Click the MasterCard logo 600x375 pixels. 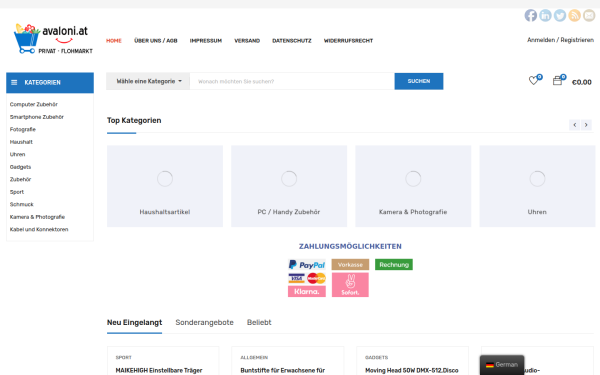coord(316,278)
